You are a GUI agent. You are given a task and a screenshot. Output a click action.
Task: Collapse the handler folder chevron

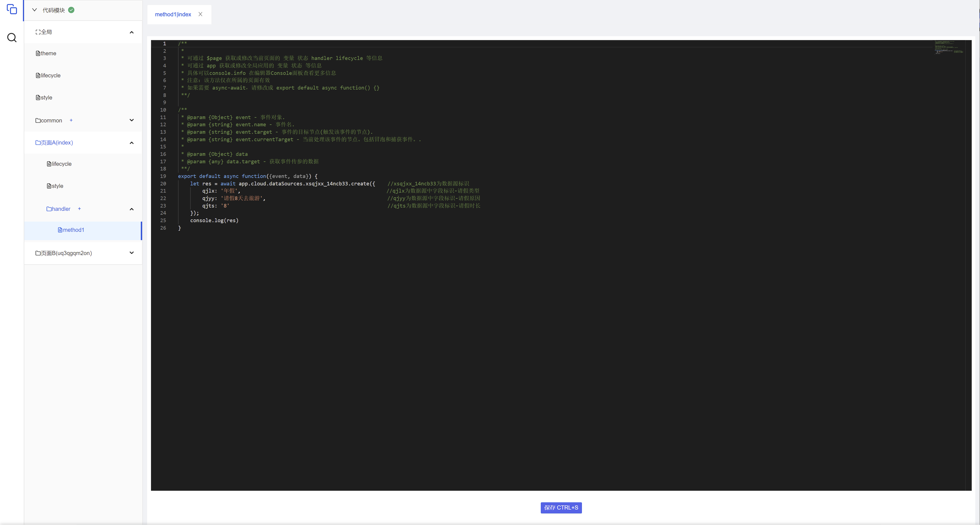pyautogui.click(x=132, y=209)
